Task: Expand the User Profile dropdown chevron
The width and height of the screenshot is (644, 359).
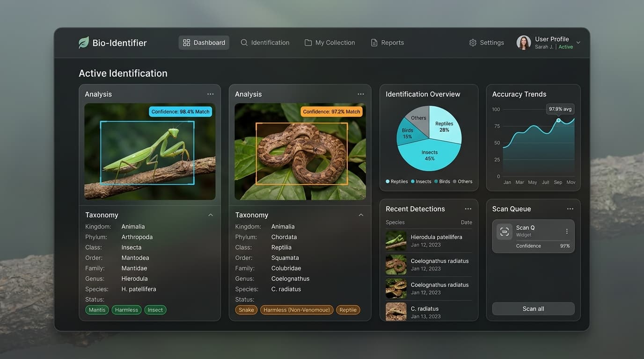Action: click(578, 43)
